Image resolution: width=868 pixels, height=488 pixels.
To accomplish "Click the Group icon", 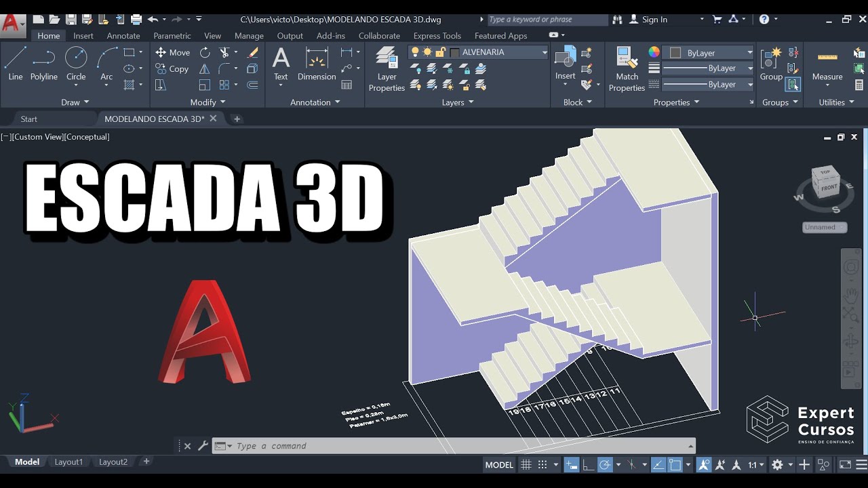I will [771, 64].
